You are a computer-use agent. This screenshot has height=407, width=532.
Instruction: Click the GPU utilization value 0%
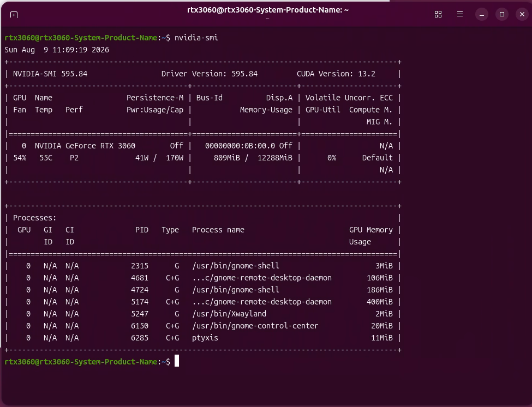[x=332, y=158]
